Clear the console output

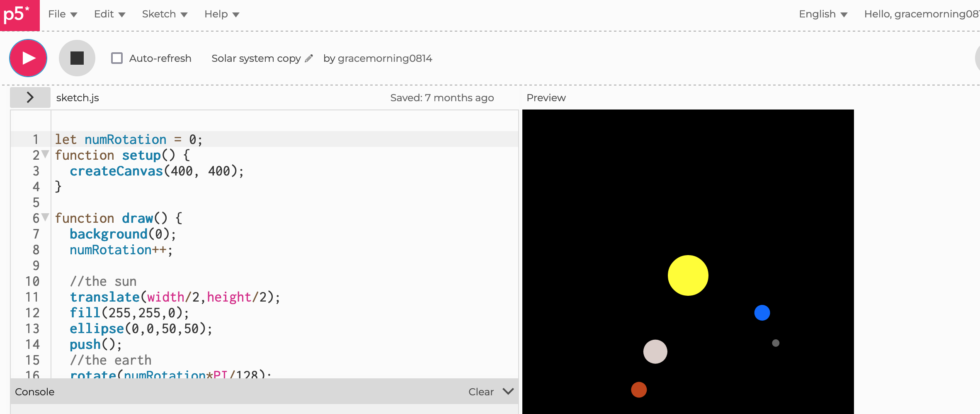(x=481, y=391)
